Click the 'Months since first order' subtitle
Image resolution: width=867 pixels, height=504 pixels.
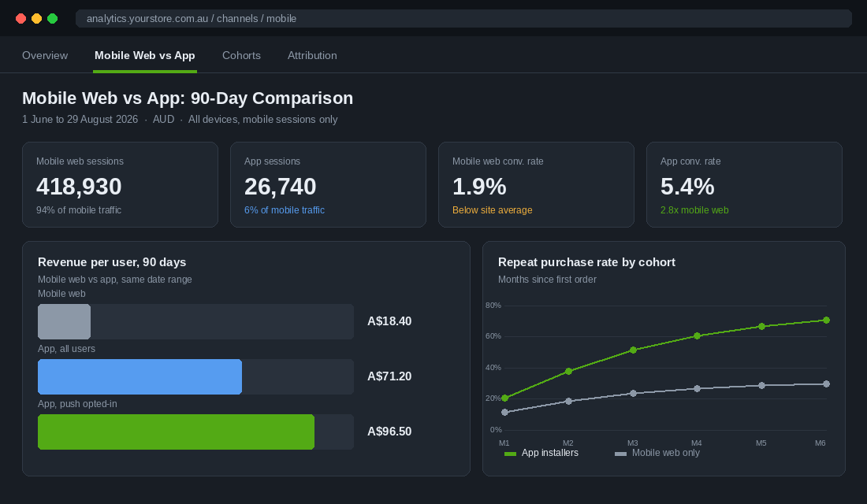point(548,280)
